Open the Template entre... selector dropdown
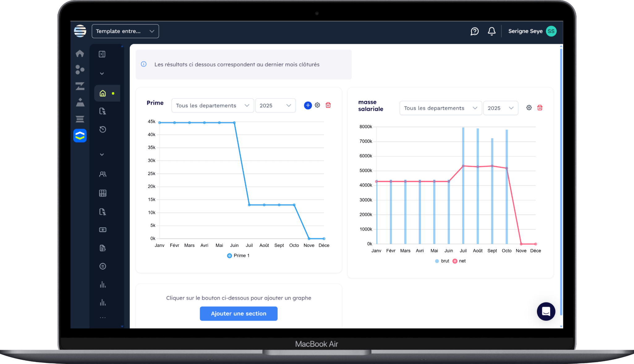This screenshot has height=364, width=634. (125, 31)
